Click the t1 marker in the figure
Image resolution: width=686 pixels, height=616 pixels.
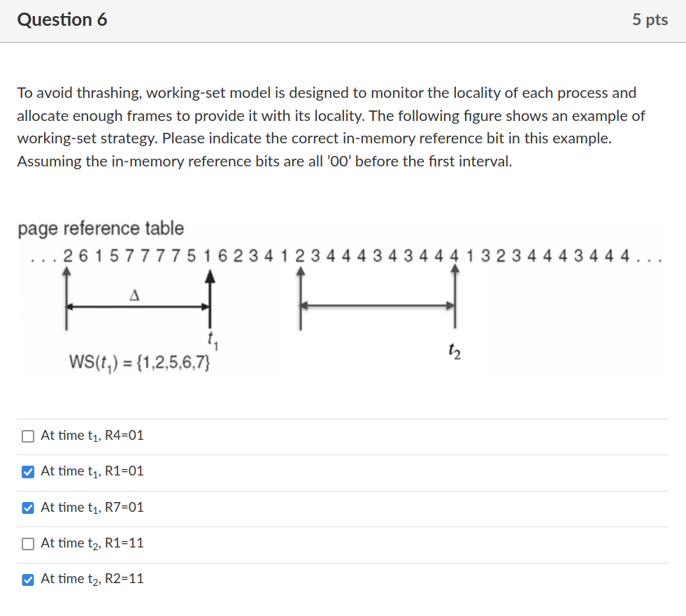tap(213, 341)
